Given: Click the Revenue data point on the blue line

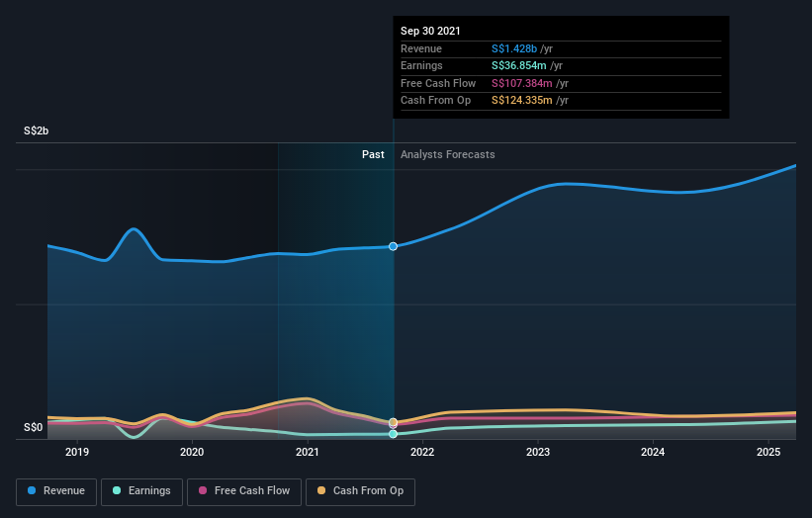Looking at the screenshot, I should pos(393,246).
